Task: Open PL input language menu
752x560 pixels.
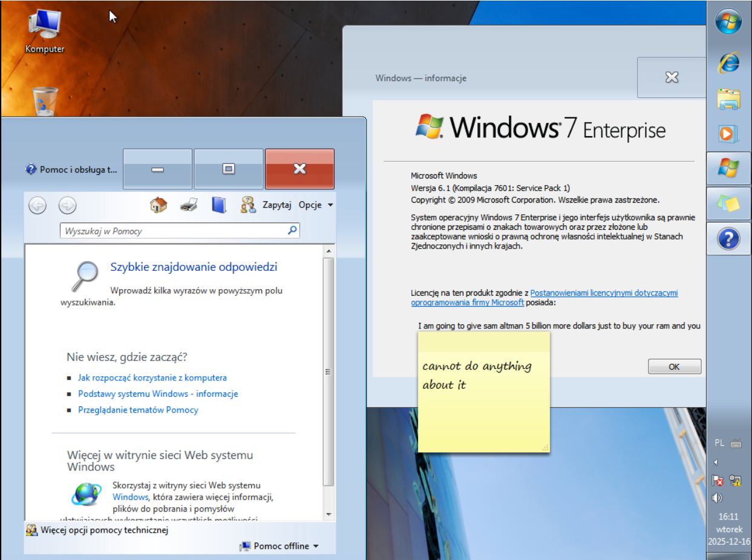Action: [x=719, y=443]
